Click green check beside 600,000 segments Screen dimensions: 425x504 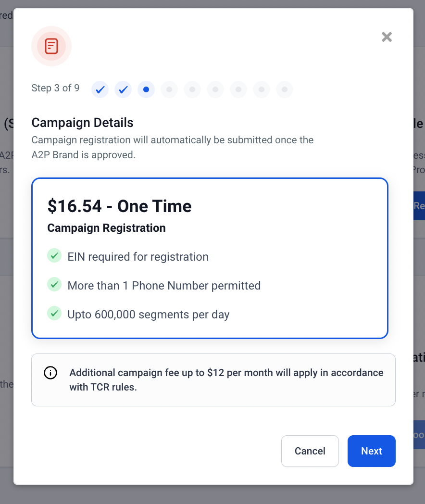click(x=54, y=314)
